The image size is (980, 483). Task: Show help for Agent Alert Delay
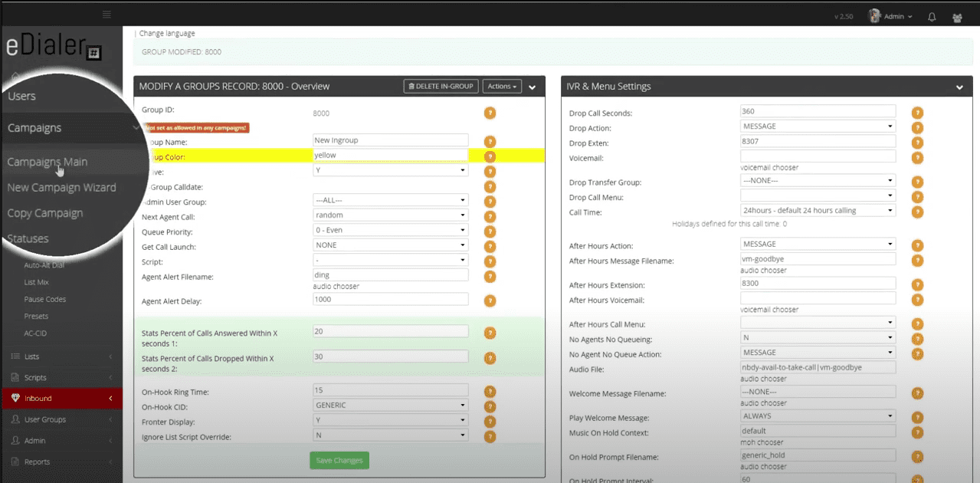pos(490,301)
